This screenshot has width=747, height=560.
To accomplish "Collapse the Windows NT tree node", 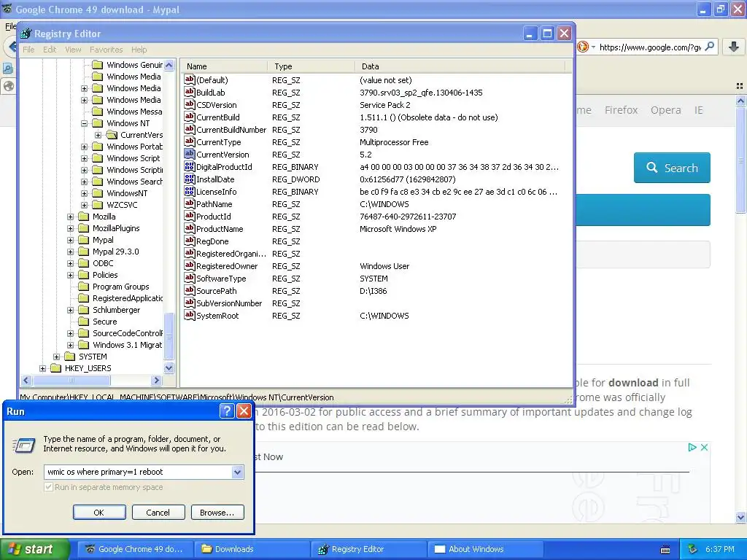I will point(85,123).
